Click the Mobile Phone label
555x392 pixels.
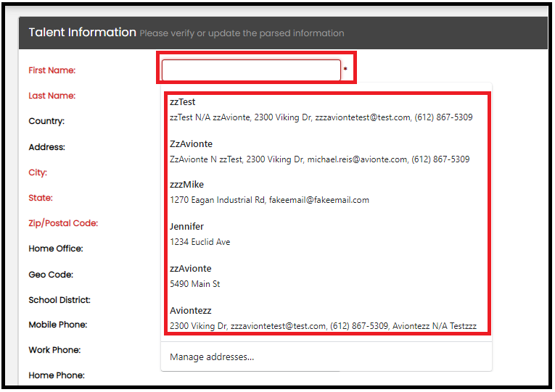[58, 325]
